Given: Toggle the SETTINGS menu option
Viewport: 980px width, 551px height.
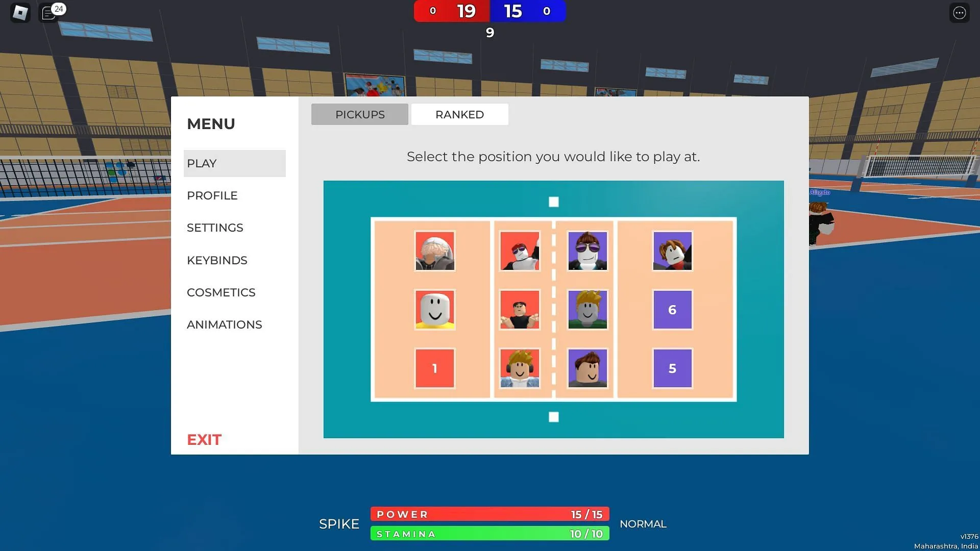Looking at the screenshot, I should pos(215,228).
